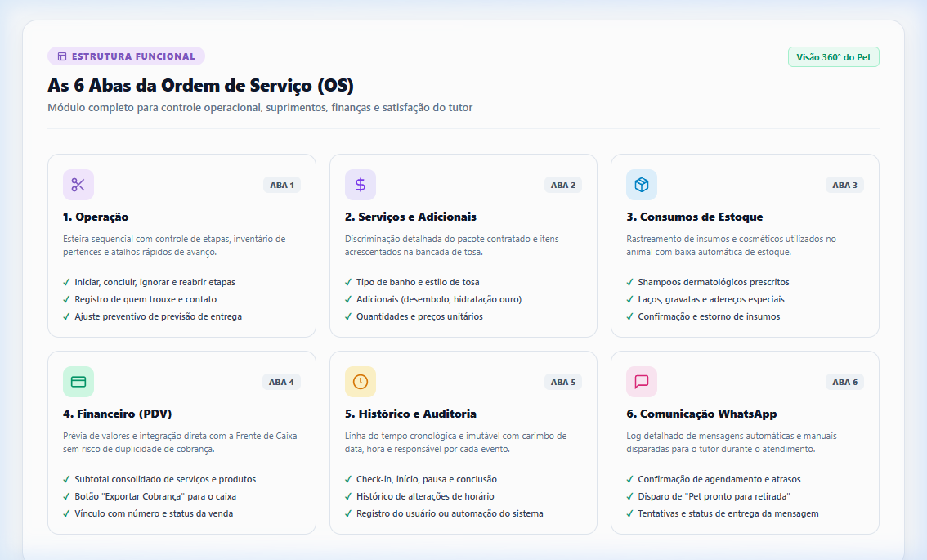This screenshot has height=560, width=927.
Task: Click 'Confirmação de agendamento e atrasos'
Action: click(719, 480)
